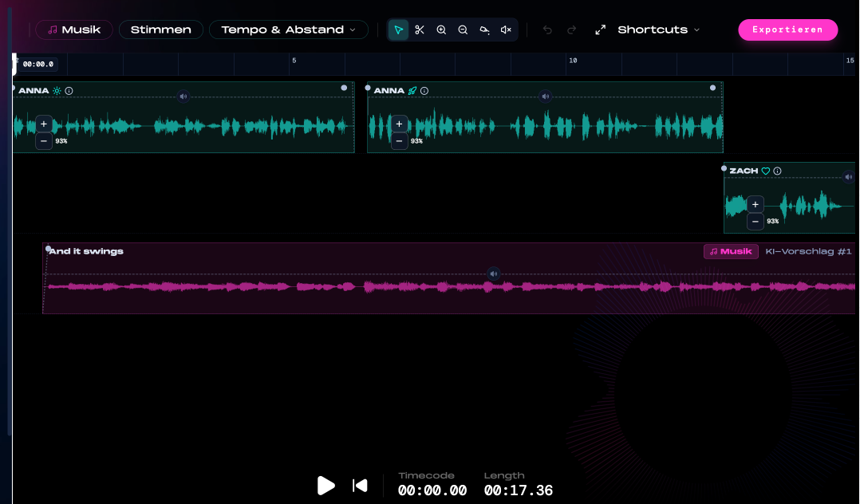Increase ZACH clip volume with the plus stepper
860x504 pixels.
coord(755,204)
